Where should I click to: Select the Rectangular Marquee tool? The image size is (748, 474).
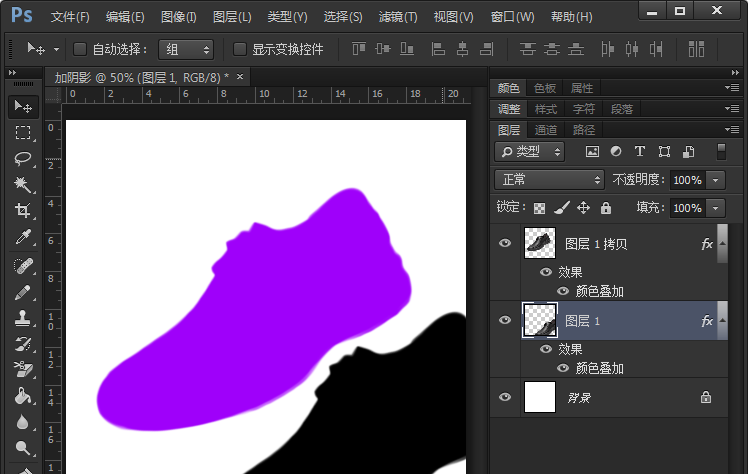(x=22, y=132)
